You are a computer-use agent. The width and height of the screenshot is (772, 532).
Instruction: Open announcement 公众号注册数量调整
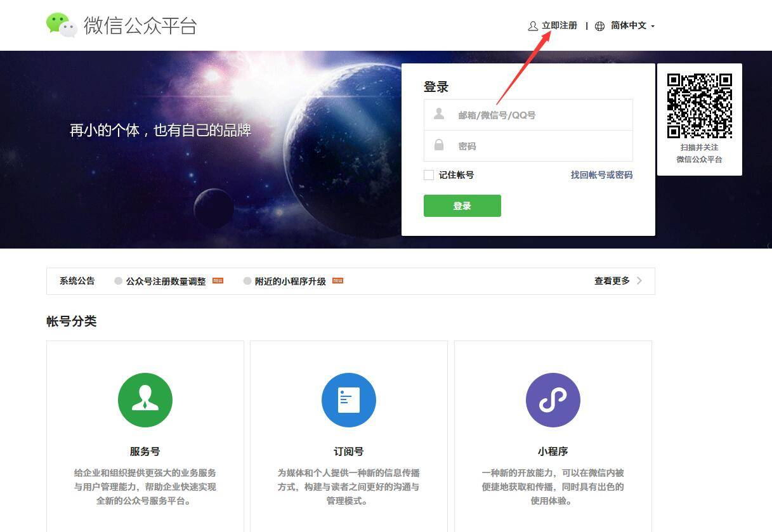(x=166, y=281)
